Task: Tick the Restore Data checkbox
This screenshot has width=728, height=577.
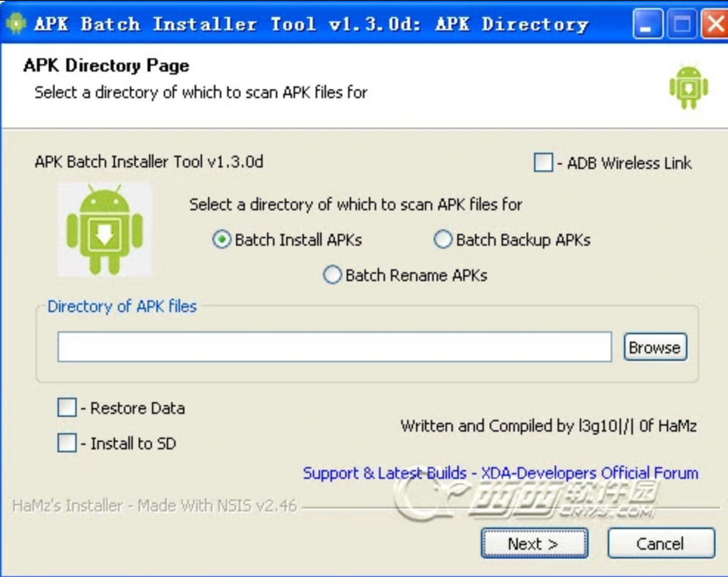Action: point(67,407)
